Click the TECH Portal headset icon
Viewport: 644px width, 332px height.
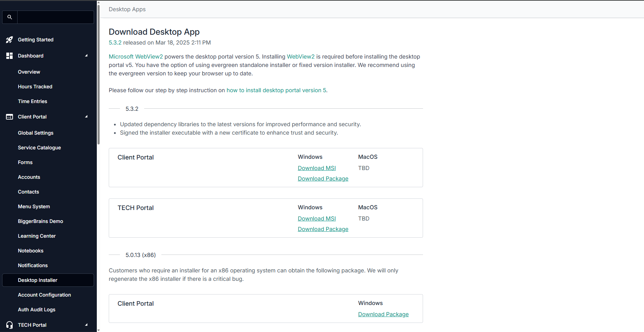pyautogui.click(x=9, y=325)
